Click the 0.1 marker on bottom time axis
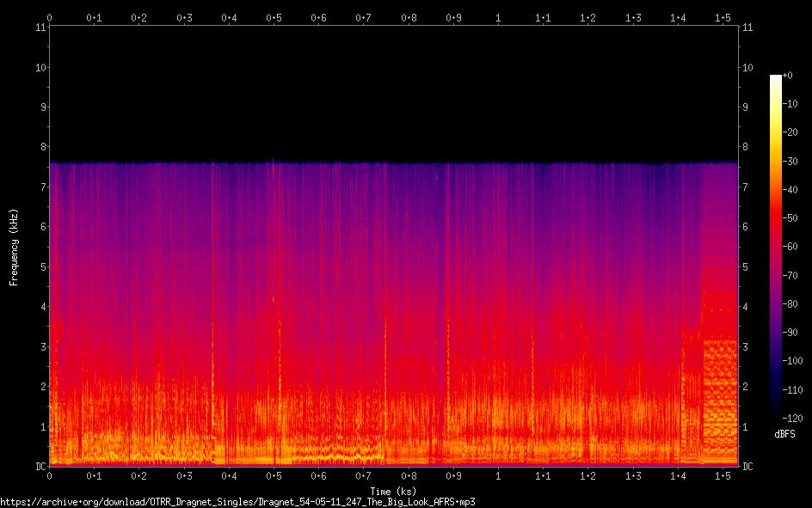Image resolution: width=812 pixels, height=508 pixels. (94, 475)
